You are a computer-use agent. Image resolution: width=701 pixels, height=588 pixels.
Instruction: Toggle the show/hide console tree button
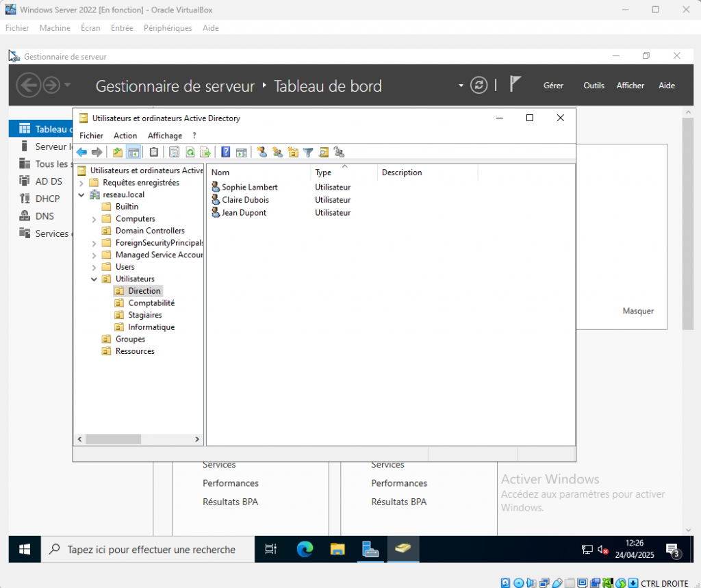[x=133, y=152]
